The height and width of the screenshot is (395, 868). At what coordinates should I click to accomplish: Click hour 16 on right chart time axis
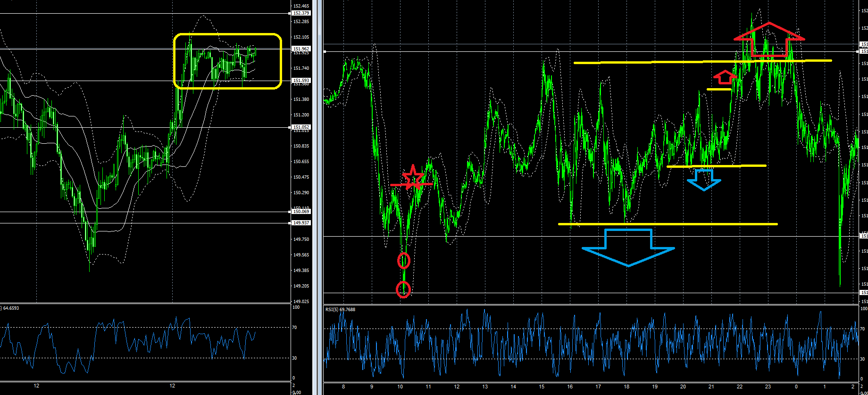pos(570,387)
